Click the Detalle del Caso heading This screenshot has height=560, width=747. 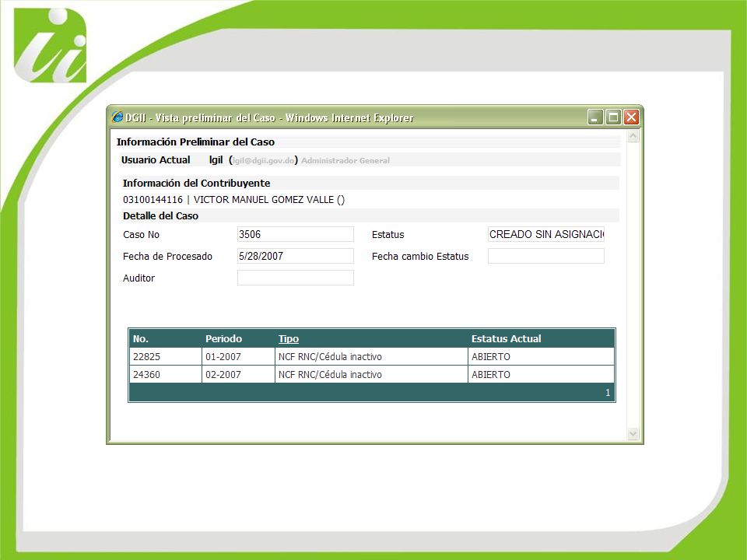tap(160, 216)
